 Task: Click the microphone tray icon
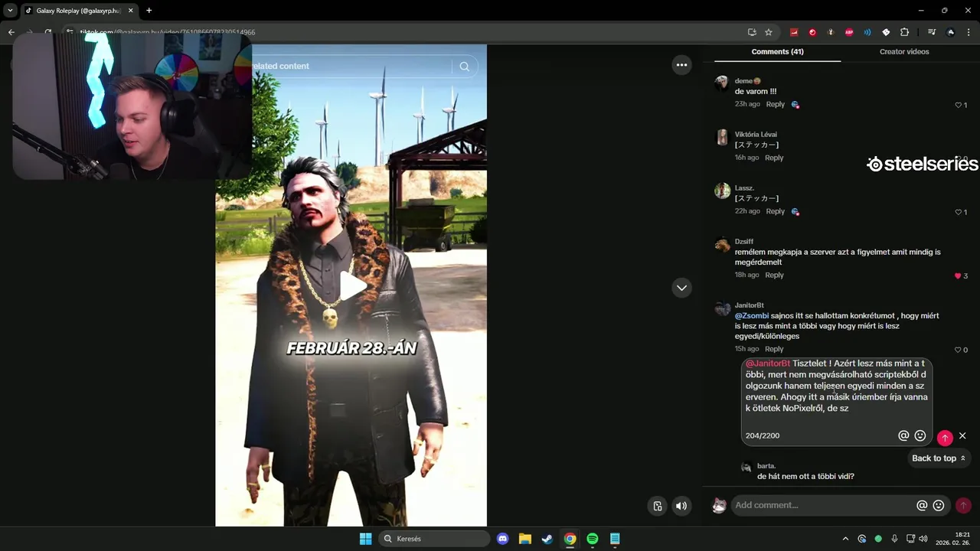[x=894, y=539]
